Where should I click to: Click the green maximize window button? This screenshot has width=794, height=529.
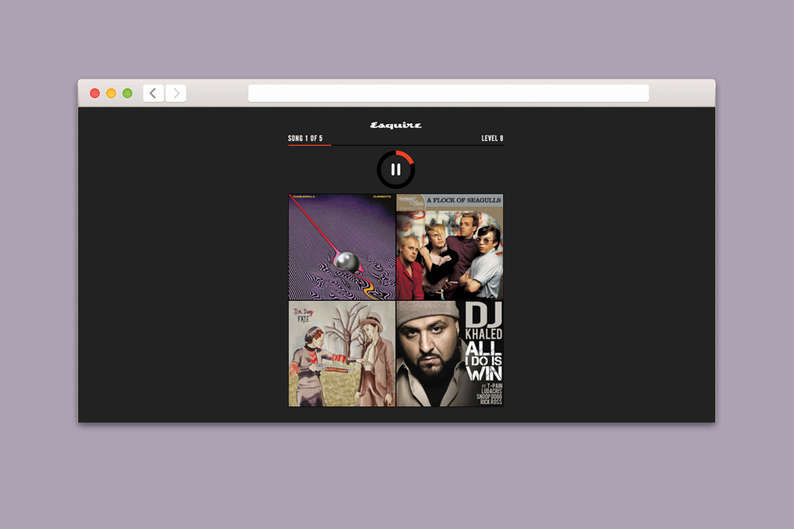pos(127,93)
